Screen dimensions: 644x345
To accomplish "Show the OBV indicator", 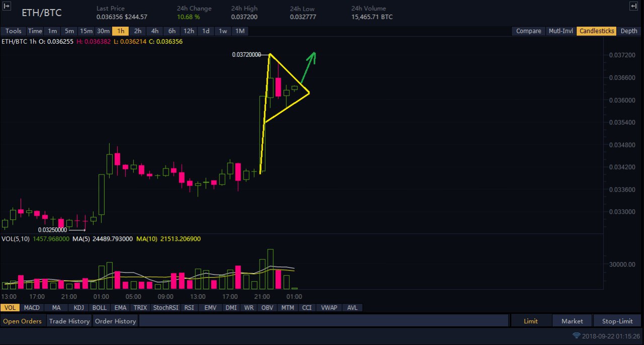I will [267, 307].
